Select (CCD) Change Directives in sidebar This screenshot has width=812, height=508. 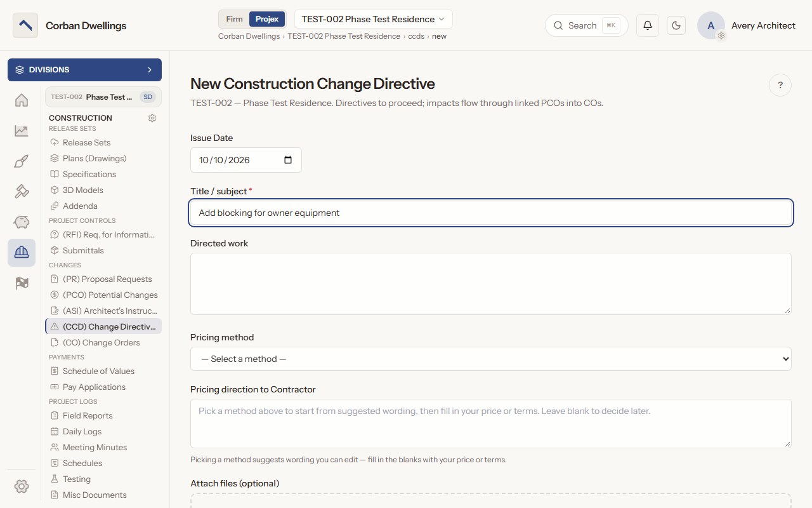(x=103, y=327)
